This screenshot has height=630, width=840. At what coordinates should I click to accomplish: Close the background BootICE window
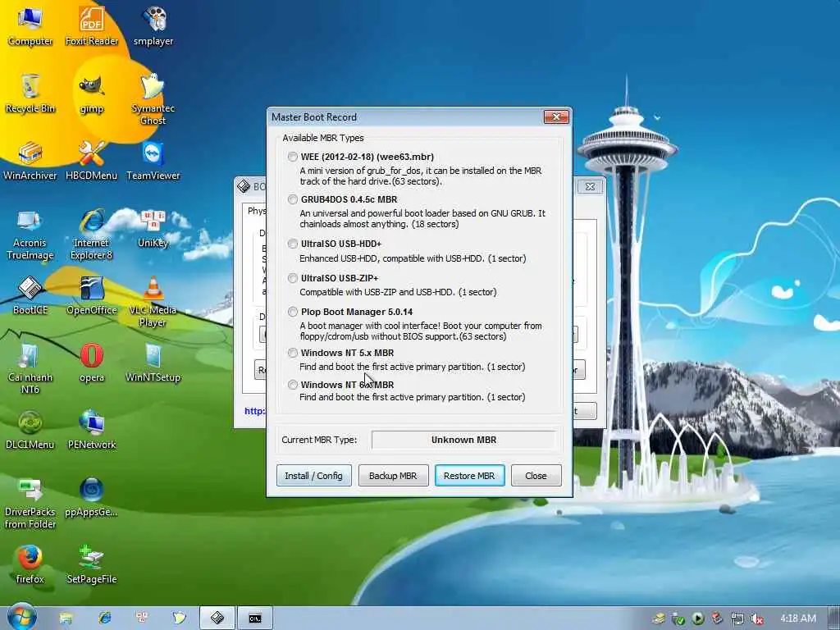pos(590,186)
